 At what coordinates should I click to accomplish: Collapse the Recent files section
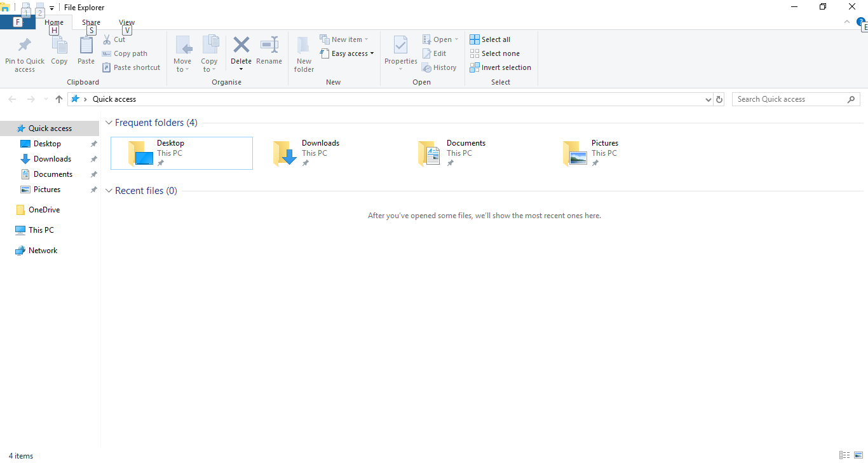coord(109,191)
